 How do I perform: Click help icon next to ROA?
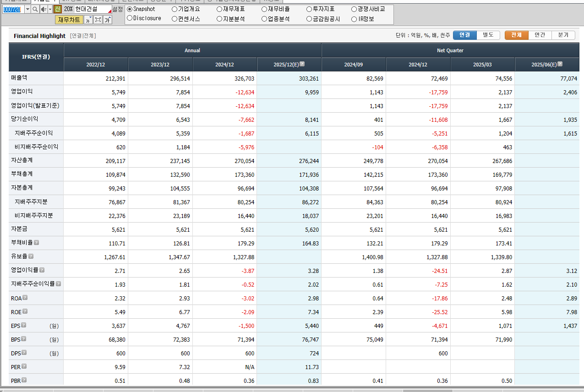25,298
